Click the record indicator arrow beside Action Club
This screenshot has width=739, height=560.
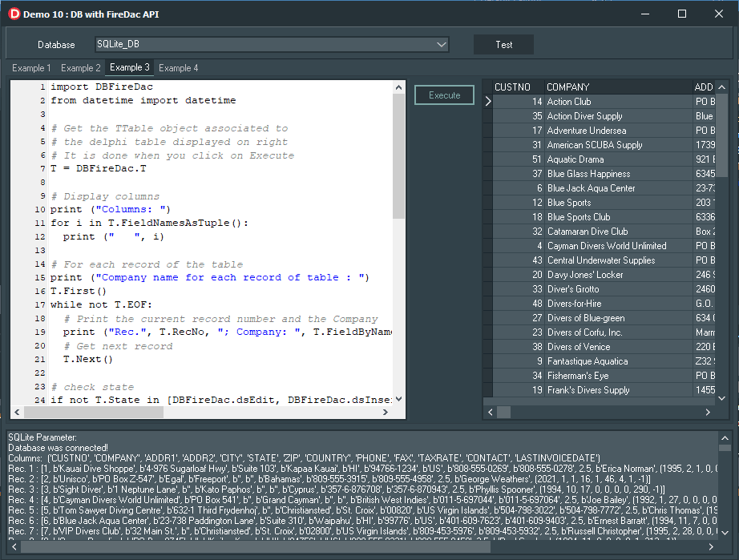[x=487, y=101]
